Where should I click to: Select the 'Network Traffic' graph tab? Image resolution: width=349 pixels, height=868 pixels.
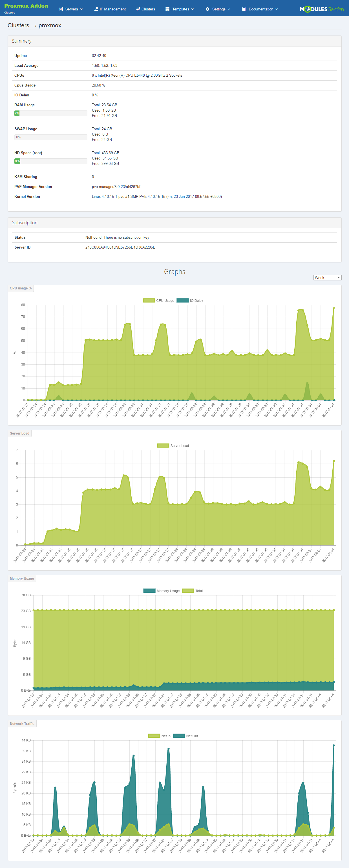click(22, 724)
